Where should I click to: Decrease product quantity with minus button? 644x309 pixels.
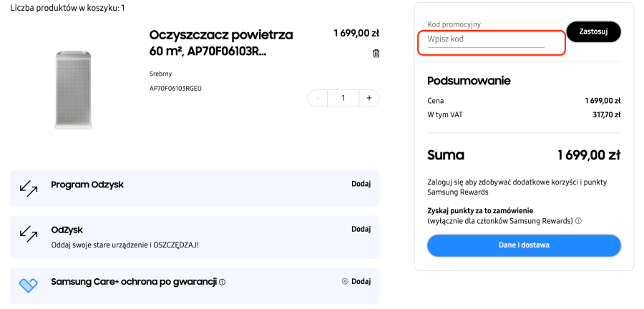(318, 99)
